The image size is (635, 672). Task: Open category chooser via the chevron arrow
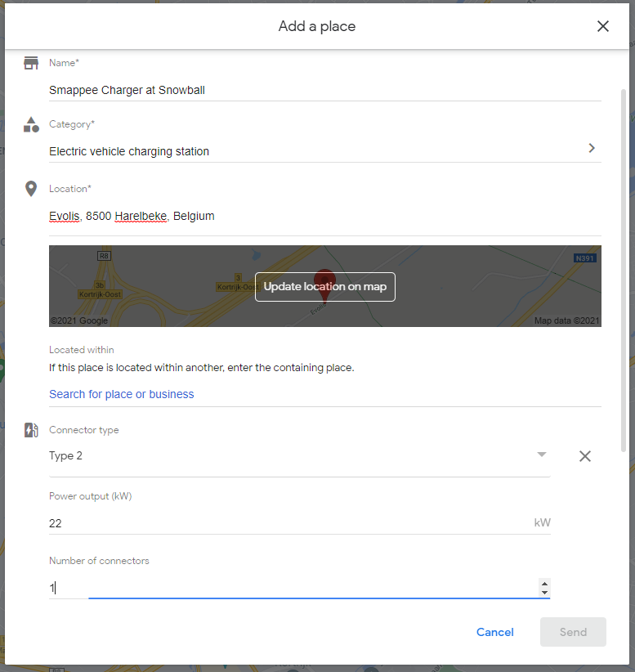point(592,148)
